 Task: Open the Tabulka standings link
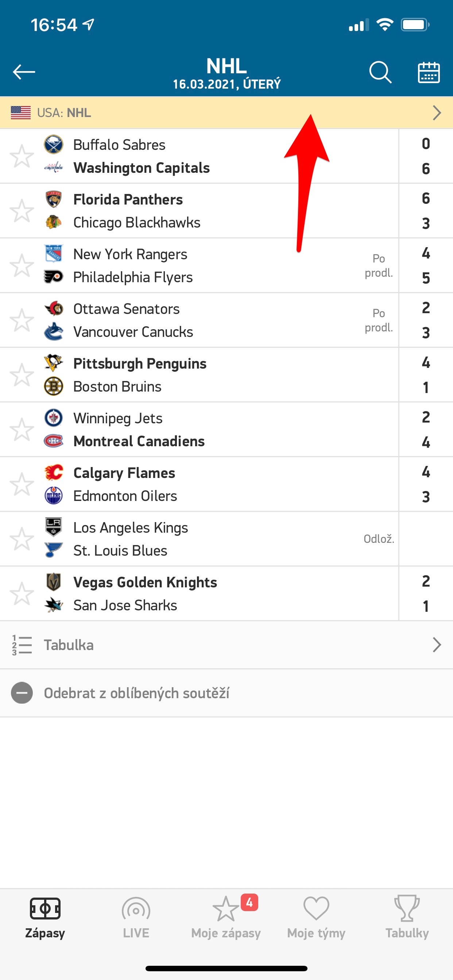point(69,645)
